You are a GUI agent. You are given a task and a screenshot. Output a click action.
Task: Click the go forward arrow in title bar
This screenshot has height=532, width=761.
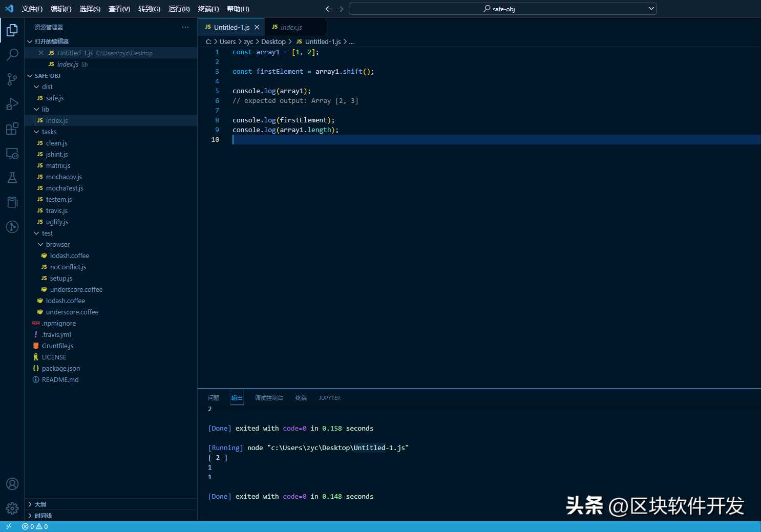pyautogui.click(x=340, y=9)
